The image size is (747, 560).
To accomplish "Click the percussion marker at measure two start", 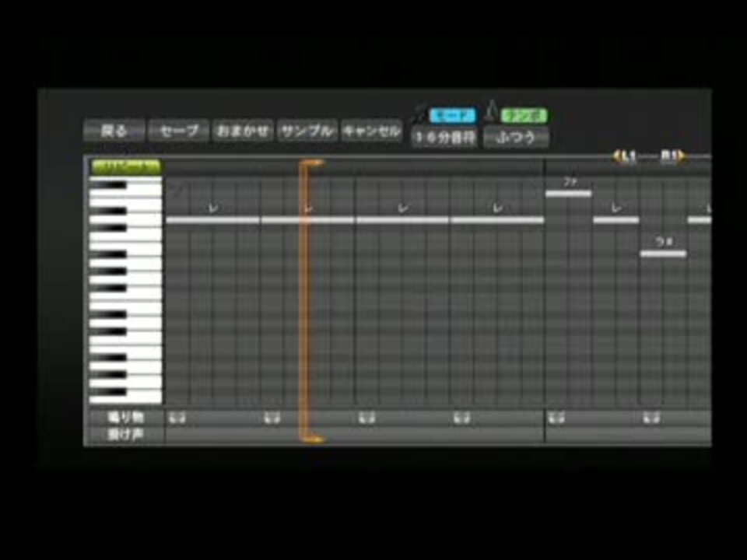I will pyautogui.click(x=556, y=418).
